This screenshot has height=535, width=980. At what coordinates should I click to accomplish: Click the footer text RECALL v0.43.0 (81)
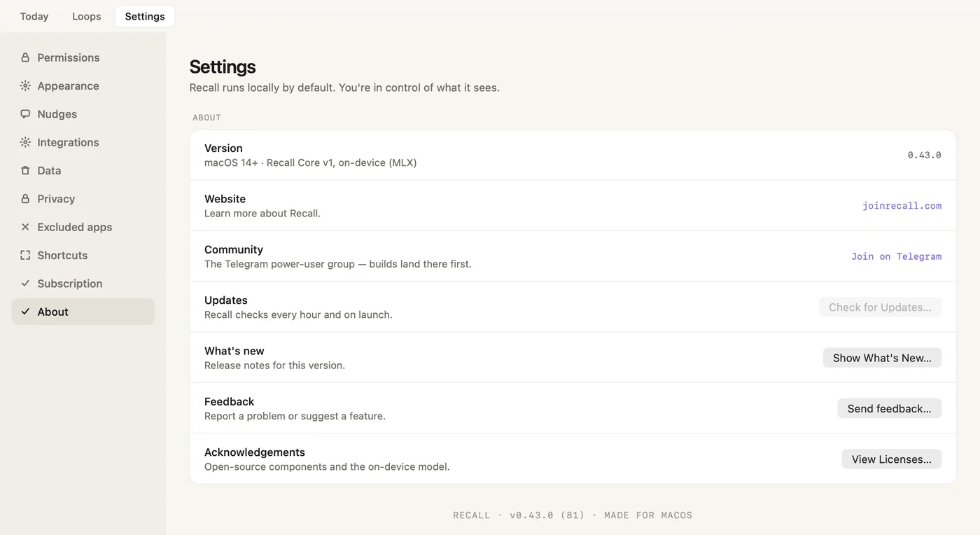[573, 515]
